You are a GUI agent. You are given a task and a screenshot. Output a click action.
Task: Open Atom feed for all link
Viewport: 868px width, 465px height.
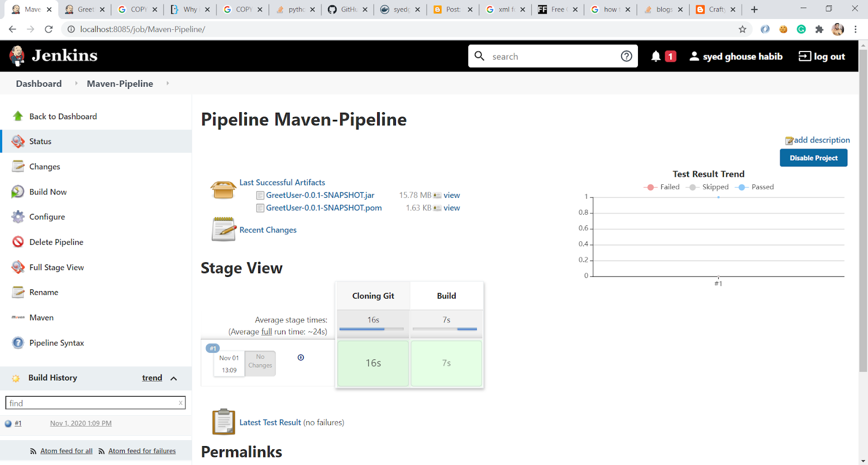(66, 451)
